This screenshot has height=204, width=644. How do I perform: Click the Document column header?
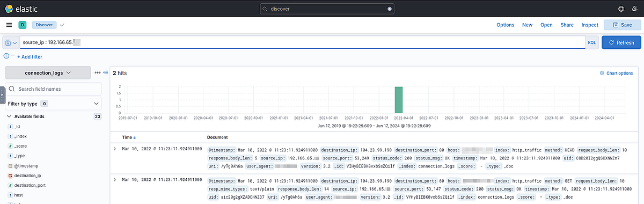click(x=218, y=137)
